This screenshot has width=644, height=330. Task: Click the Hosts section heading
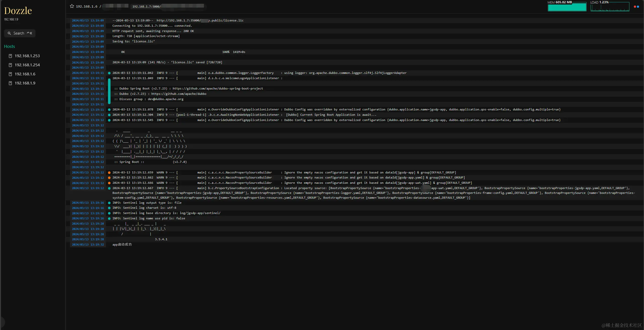(9, 46)
